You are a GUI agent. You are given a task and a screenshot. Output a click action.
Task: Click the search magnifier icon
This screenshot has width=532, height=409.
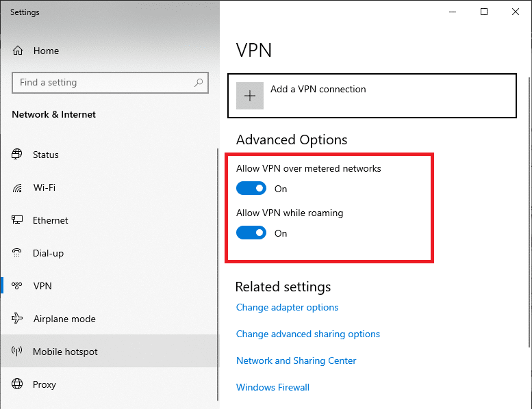click(x=199, y=82)
